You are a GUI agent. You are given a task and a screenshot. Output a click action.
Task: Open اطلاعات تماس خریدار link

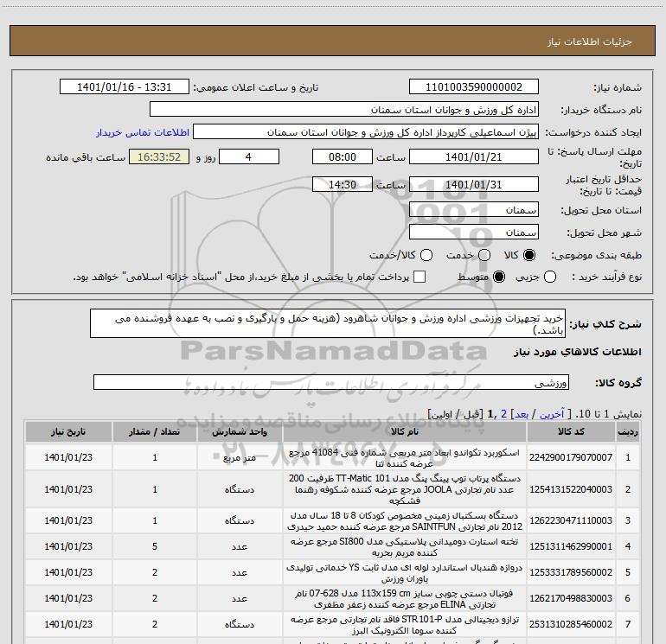(143, 132)
